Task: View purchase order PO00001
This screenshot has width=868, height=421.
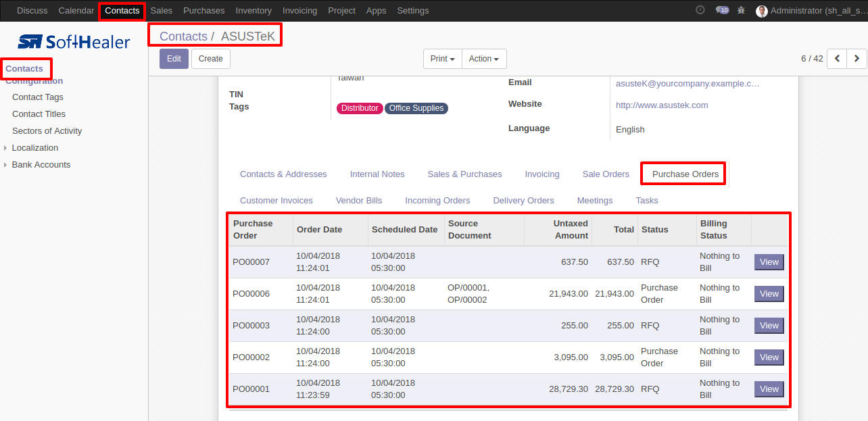Action: 769,389
